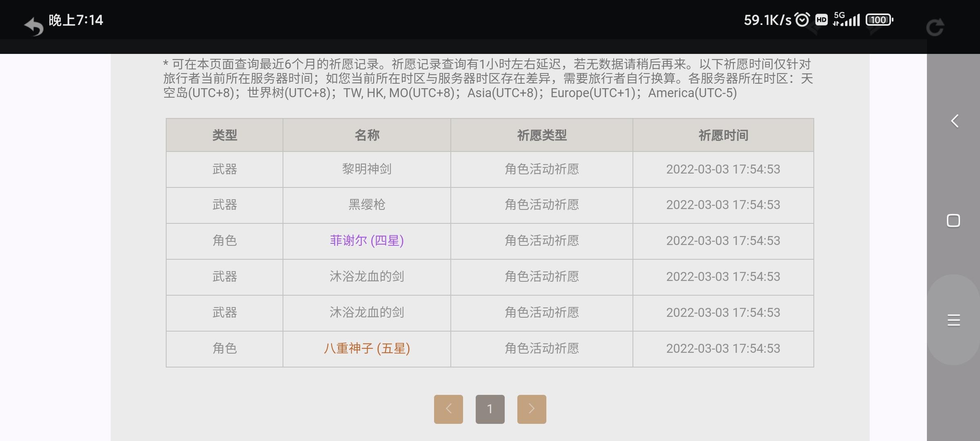
Task: Tap the 59.1K/s network speed indicator
Action: tap(767, 20)
